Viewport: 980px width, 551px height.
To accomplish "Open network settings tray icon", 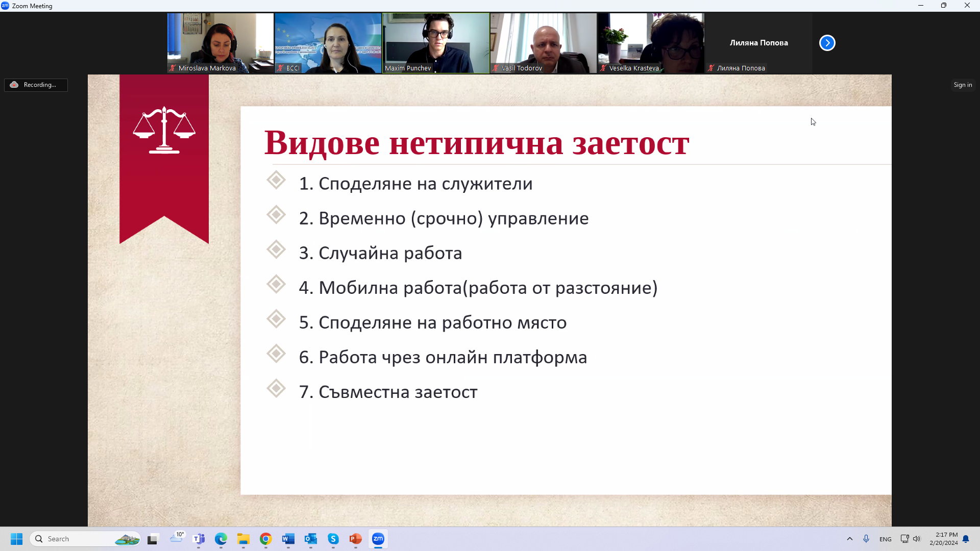I will 904,539.
